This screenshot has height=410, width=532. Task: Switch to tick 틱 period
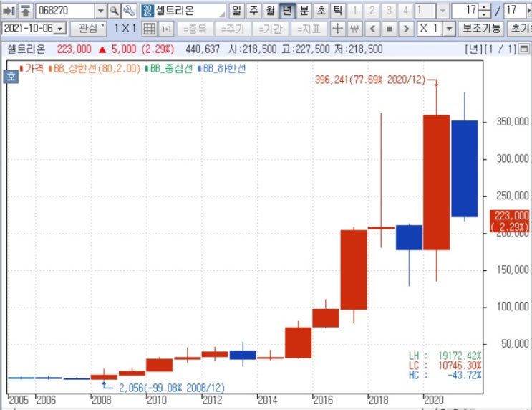337,11
